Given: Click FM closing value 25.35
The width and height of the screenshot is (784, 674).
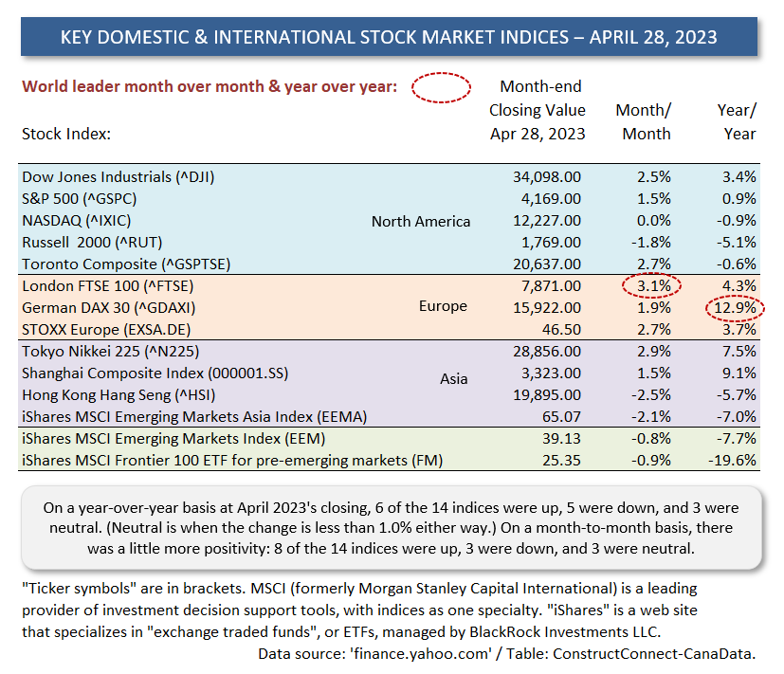Looking at the screenshot, I should coord(561,461).
